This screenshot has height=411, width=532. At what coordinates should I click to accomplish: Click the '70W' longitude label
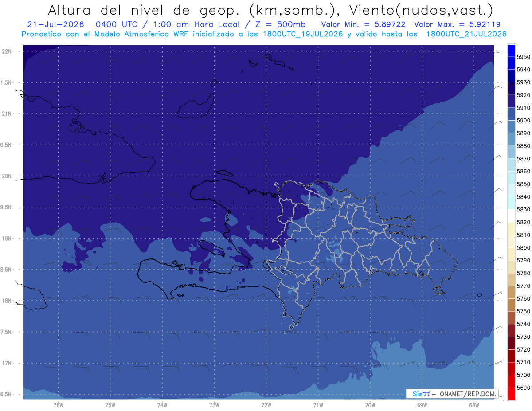(370, 405)
